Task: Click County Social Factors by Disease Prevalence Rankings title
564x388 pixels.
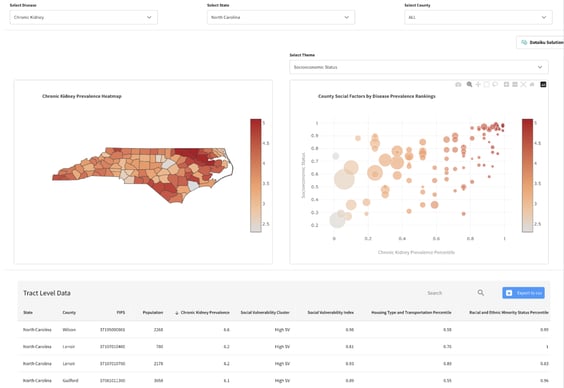Action: (x=377, y=96)
